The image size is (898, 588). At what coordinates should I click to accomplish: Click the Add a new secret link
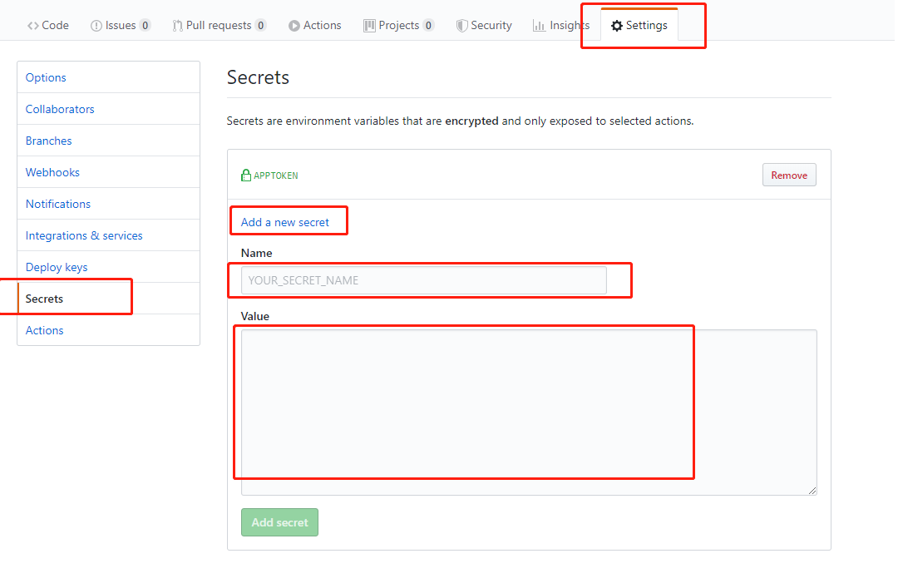284,222
